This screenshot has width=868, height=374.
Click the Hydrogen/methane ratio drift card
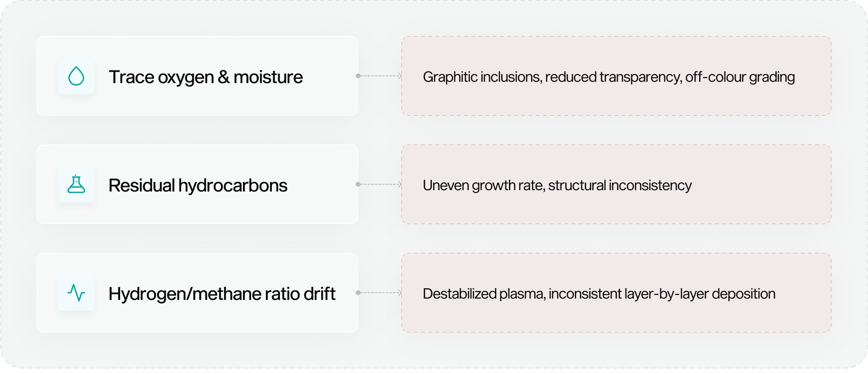pos(197,293)
